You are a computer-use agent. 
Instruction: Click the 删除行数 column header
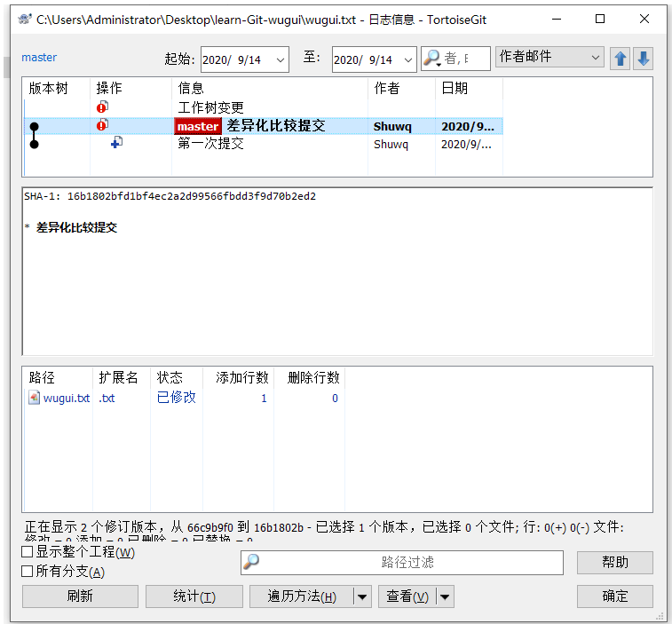click(x=309, y=377)
